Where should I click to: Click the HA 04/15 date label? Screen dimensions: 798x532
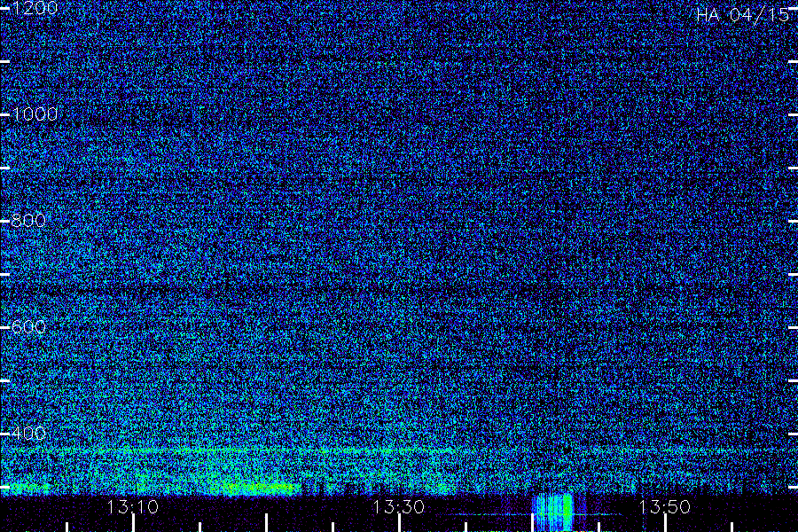(x=742, y=15)
